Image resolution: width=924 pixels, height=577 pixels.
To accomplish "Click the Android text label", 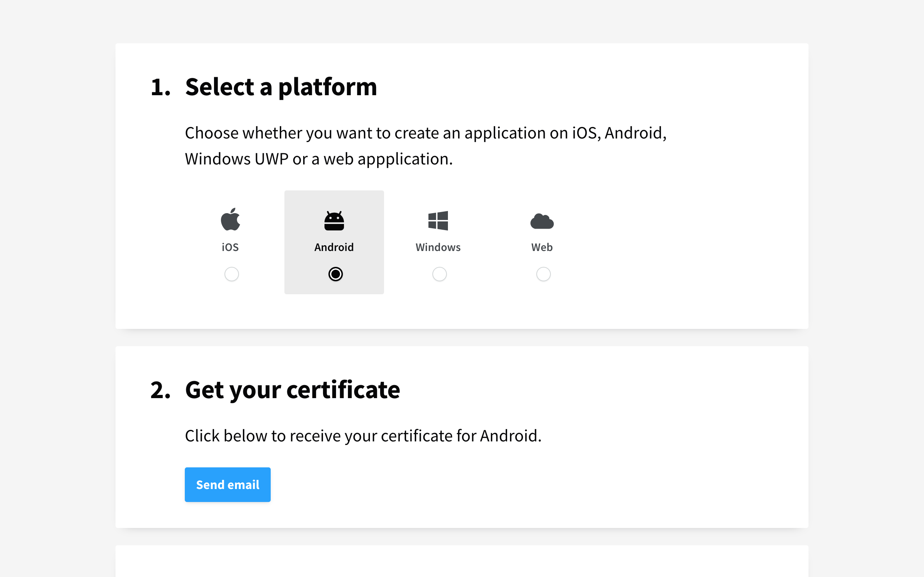I will pos(334,247).
